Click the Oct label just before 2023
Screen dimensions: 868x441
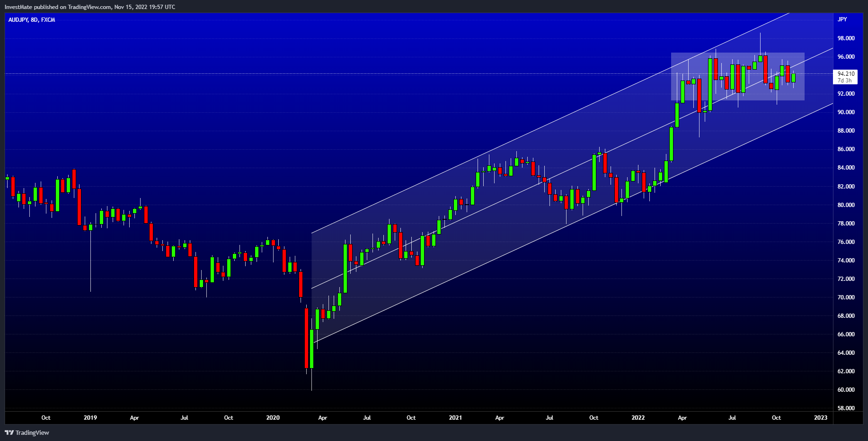(777, 418)
